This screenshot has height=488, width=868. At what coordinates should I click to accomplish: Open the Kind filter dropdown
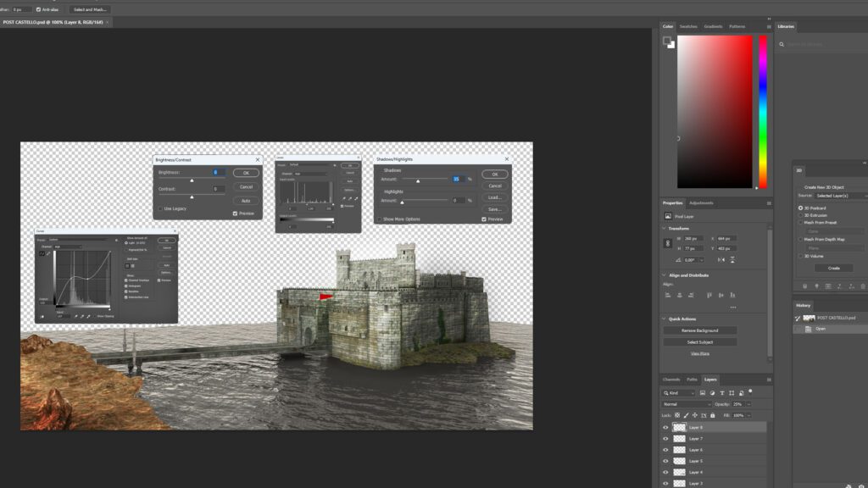coord(679,393)
